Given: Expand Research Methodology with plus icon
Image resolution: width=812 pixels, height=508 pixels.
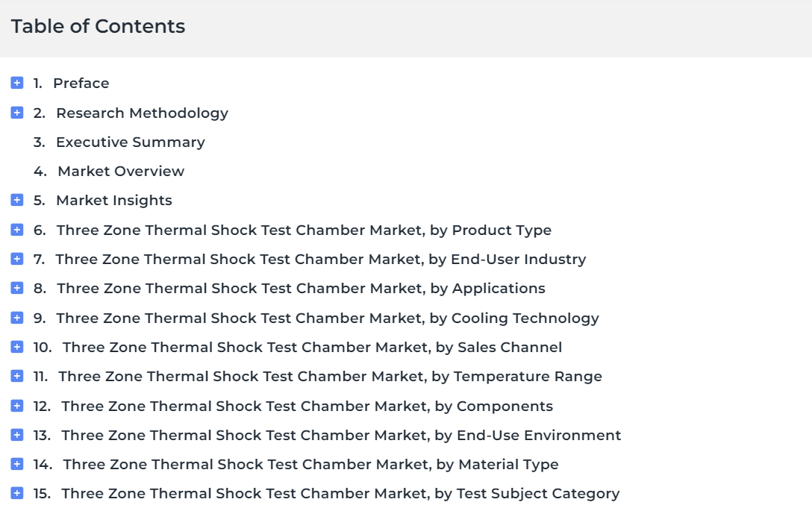Looking at the screenshot, I should pyautogui.click(x=17, y=113).
